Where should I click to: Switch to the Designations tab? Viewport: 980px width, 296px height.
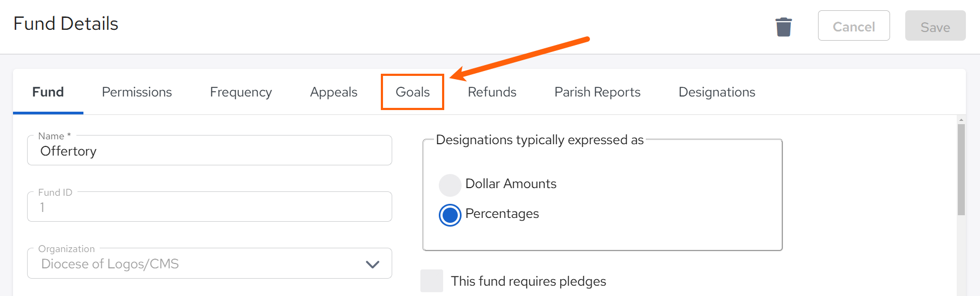pos(716,92)
